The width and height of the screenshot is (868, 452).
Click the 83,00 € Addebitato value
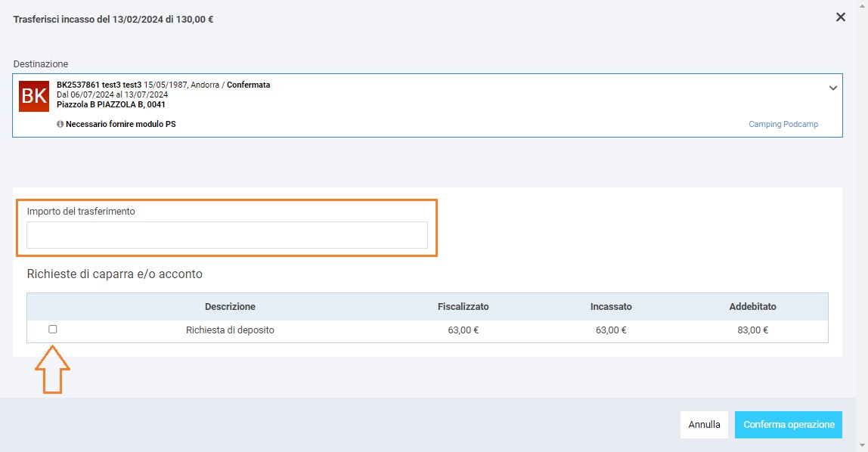[752, 330]
